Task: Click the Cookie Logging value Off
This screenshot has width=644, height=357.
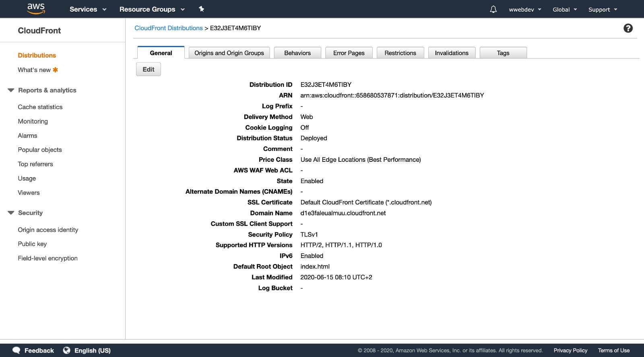Action: (305, 128)
